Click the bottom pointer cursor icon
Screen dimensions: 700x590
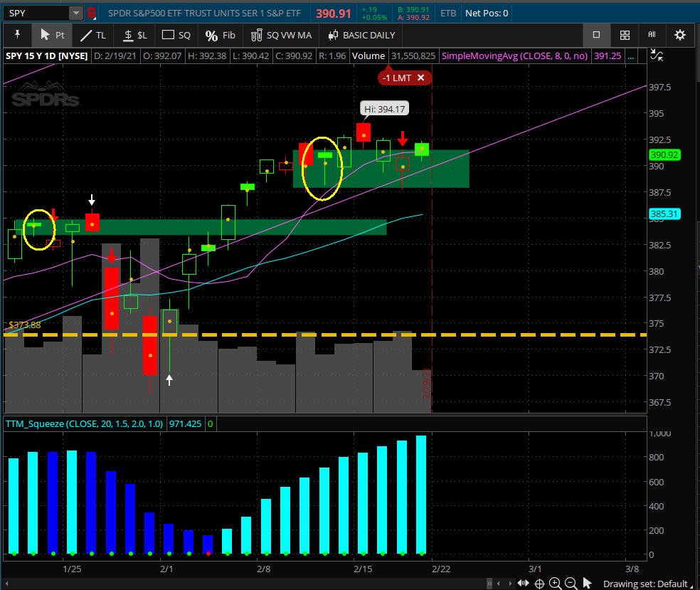[x=588, y=584]
